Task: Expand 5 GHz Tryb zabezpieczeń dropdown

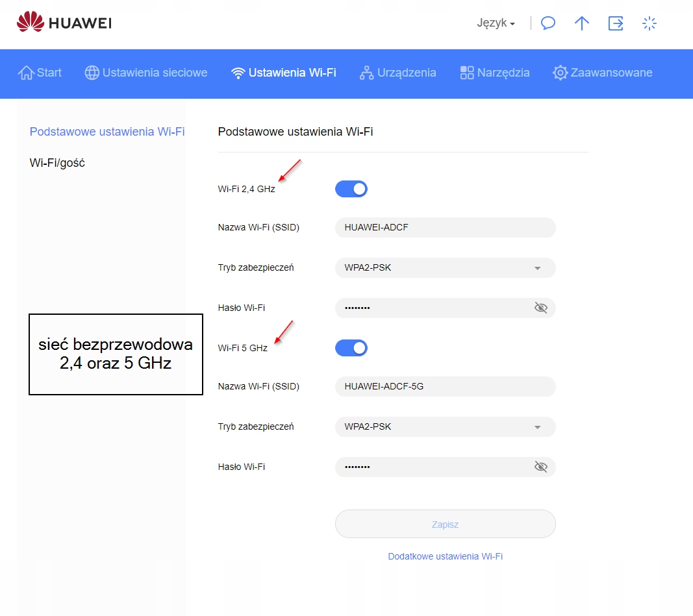Action: point(445,426)
